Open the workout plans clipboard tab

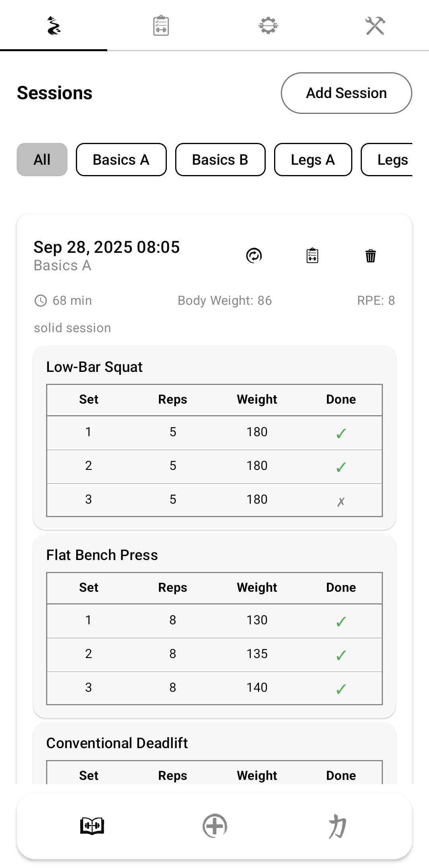pyautogui.click(x=161, y=26)
